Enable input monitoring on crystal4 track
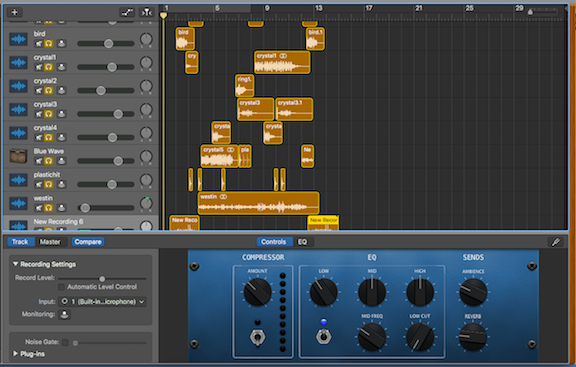Screen dimensions: 576x367 (61, 137)
